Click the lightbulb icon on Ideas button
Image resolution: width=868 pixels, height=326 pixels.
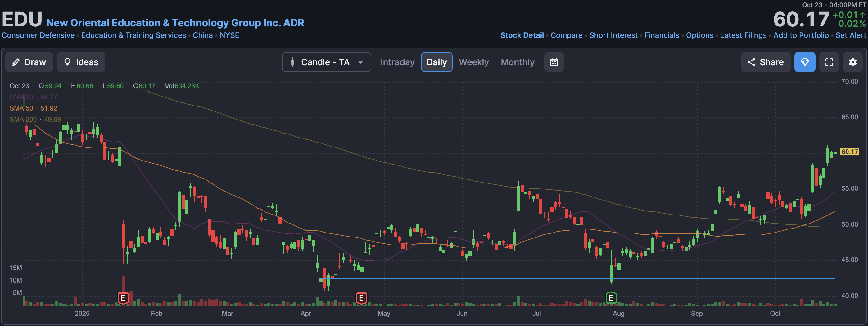(x=67, y=62)
